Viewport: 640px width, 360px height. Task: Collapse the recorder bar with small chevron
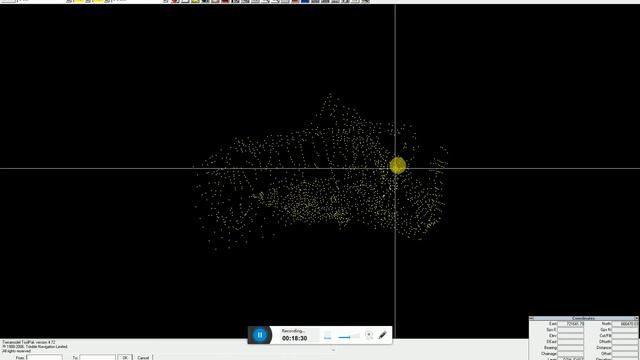[x=333, y=350]
